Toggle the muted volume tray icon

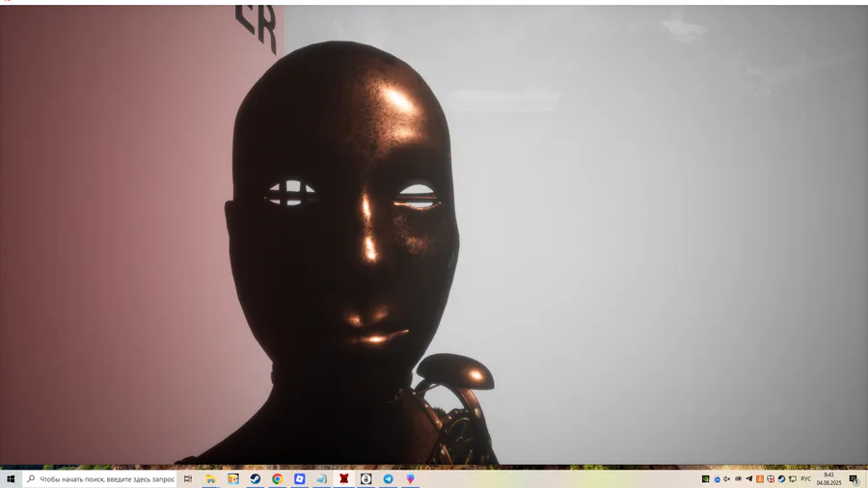727,479
